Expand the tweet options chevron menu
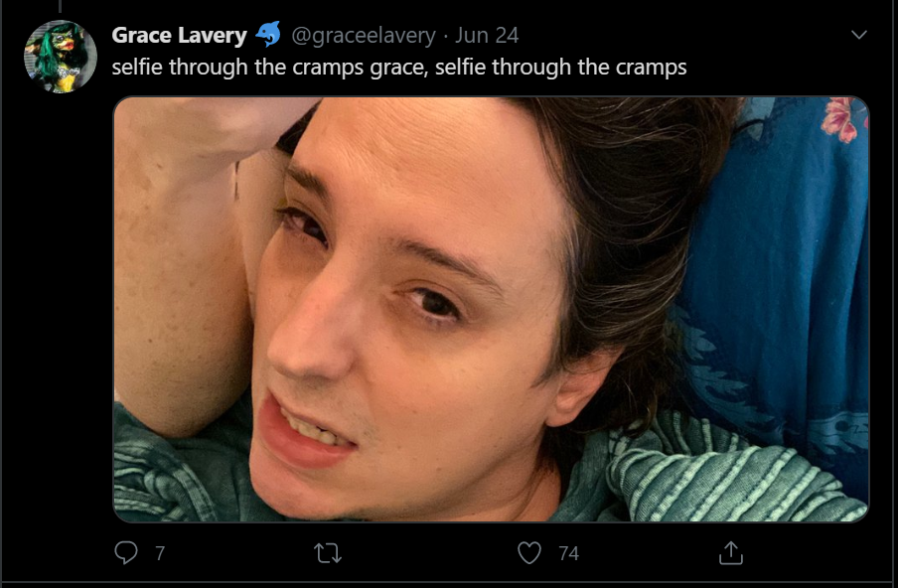 click(859, 35)
